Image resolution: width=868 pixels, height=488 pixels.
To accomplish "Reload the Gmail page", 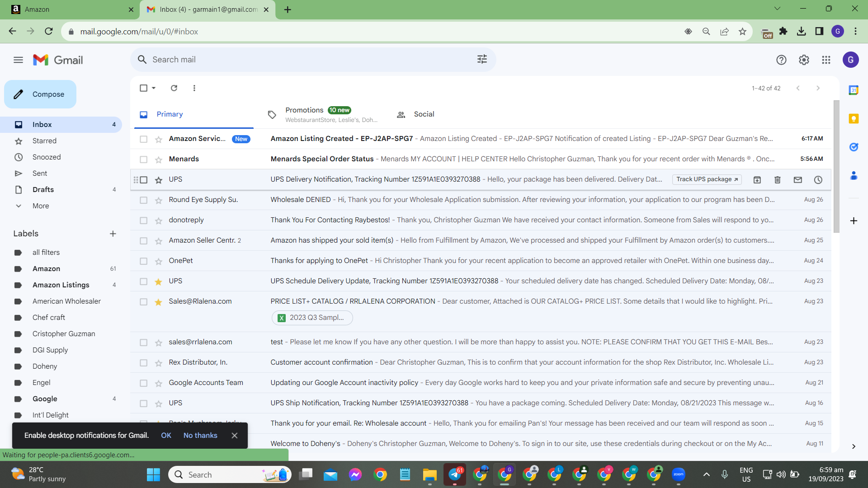I will coord(49,31).
